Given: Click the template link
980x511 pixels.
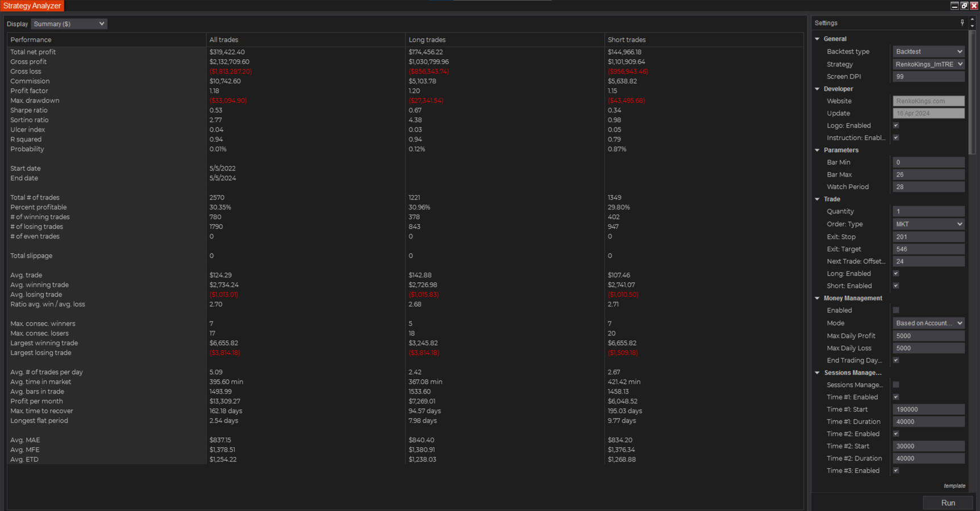Looking at the screenshot, I should point(954,486).
